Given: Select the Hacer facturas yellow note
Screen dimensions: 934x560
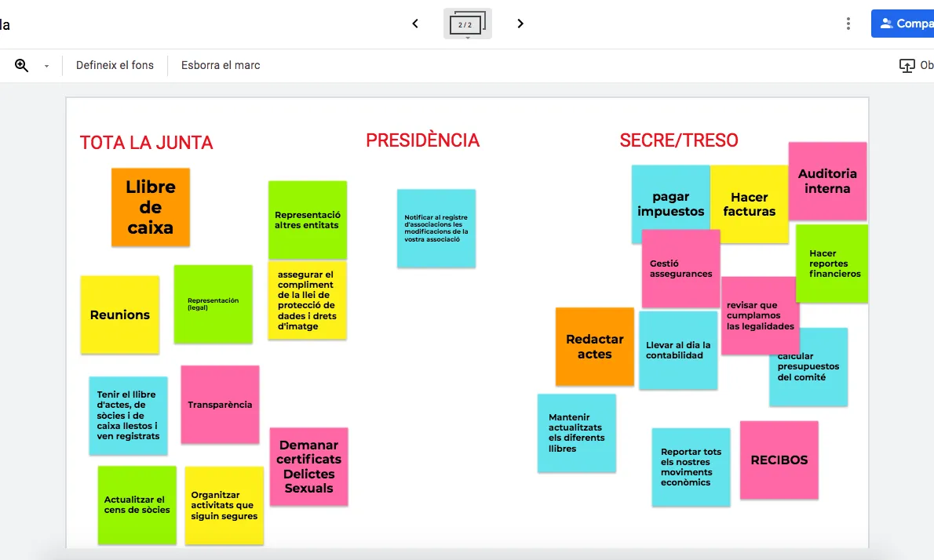Looking at the screenshot, I should [x=750, y=204].
